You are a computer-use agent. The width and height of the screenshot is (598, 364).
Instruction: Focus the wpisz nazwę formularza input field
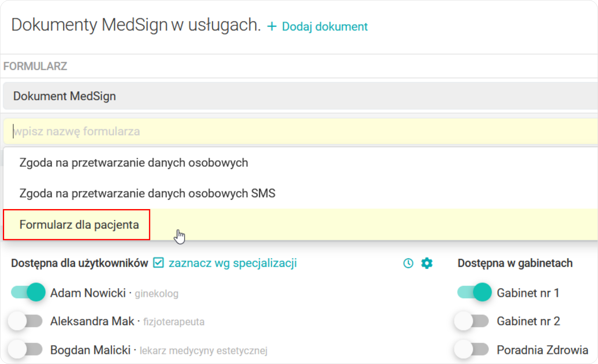pyautogui.click(x=300, y=131)
